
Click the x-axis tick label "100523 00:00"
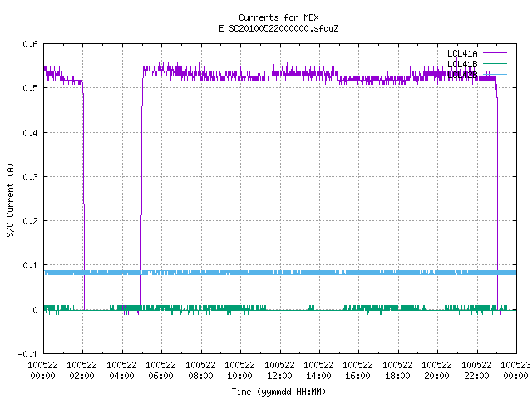[x=515, y=371]
